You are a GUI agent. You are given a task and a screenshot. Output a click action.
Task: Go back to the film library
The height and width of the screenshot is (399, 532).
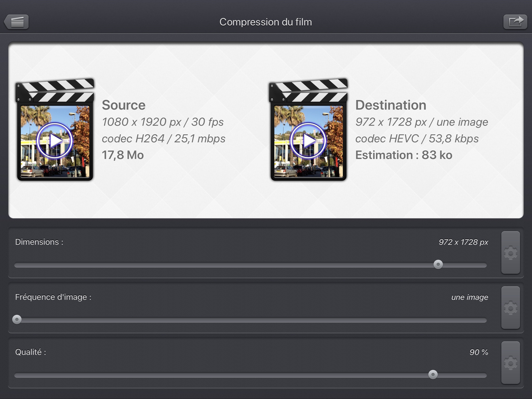click(x=16, y=22)
